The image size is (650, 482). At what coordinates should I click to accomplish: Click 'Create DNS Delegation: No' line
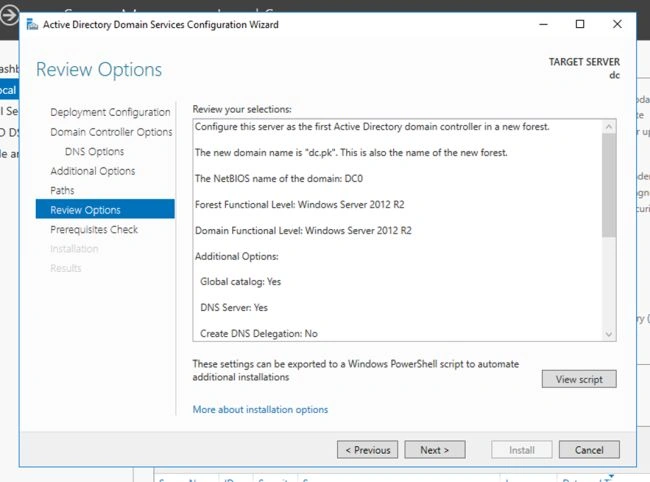click(x=259, y=334)
